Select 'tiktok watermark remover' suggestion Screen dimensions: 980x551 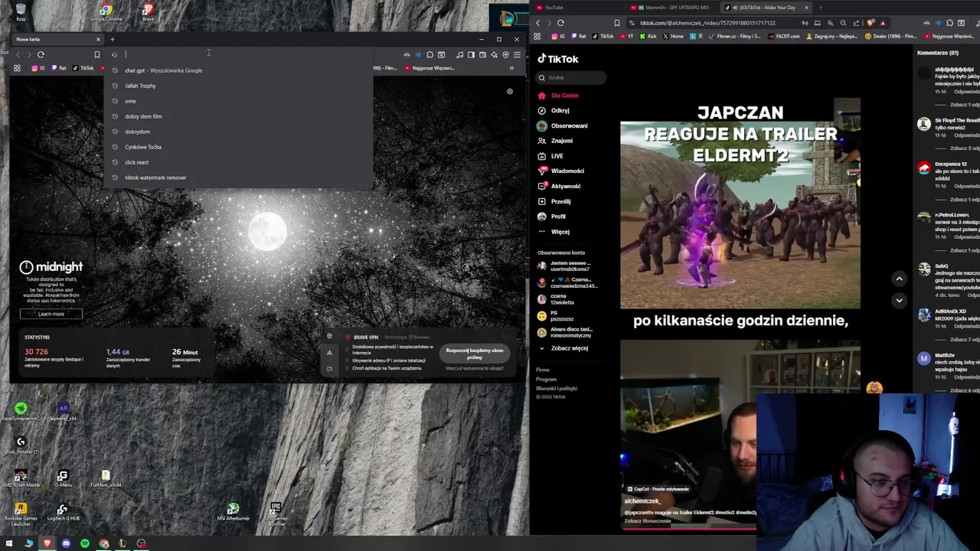(239, 178)
